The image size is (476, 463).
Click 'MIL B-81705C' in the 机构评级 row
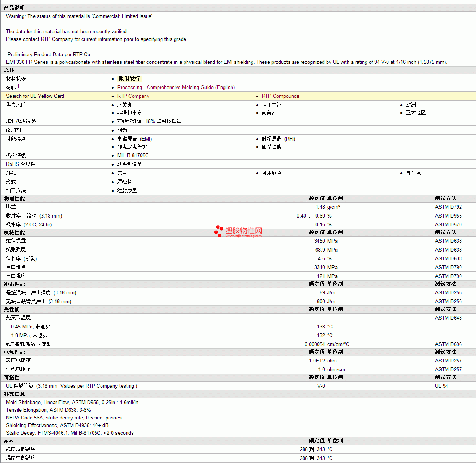(x=133, y=155)
